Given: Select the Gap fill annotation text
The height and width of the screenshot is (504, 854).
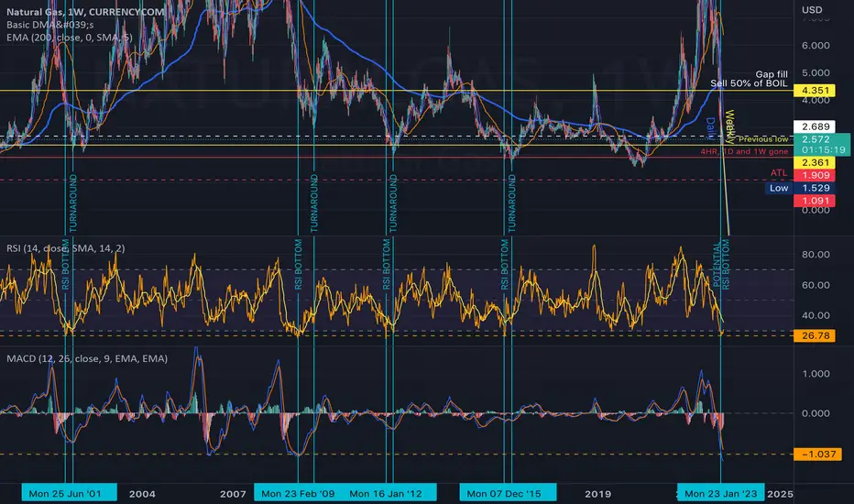Looking at the screenshot, I should pyautogui.click(x=772, y=74).
